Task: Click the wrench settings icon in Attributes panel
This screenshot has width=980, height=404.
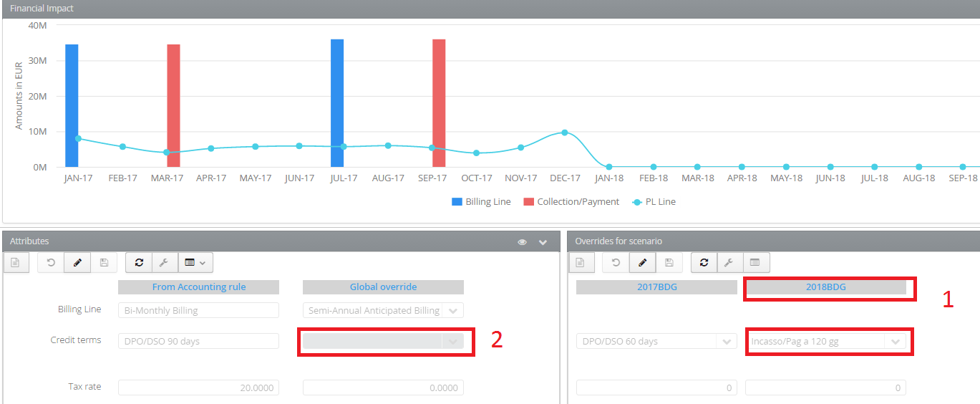Action: pos(165,263)
